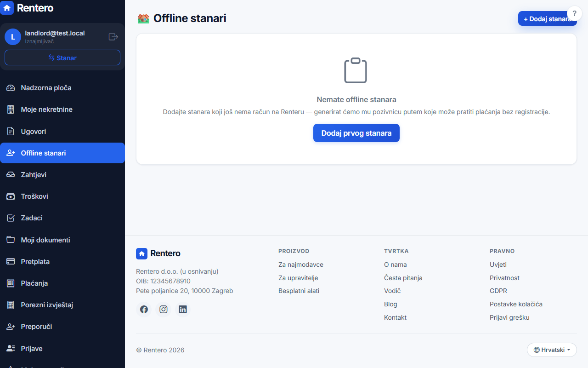Screen dimensions: 588x368
Task: Click the Pete poljanice 20, 10000 Zagreb address
Action: tap(185, 291)
